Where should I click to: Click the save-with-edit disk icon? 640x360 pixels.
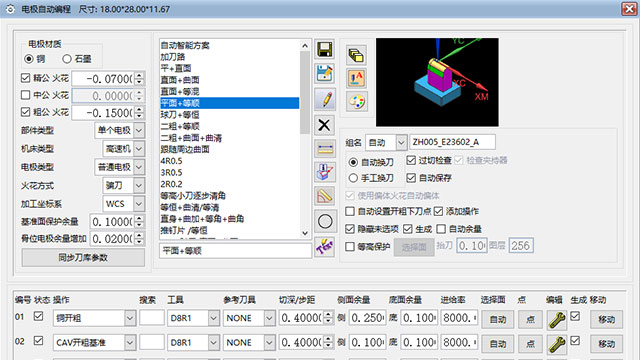325,74
